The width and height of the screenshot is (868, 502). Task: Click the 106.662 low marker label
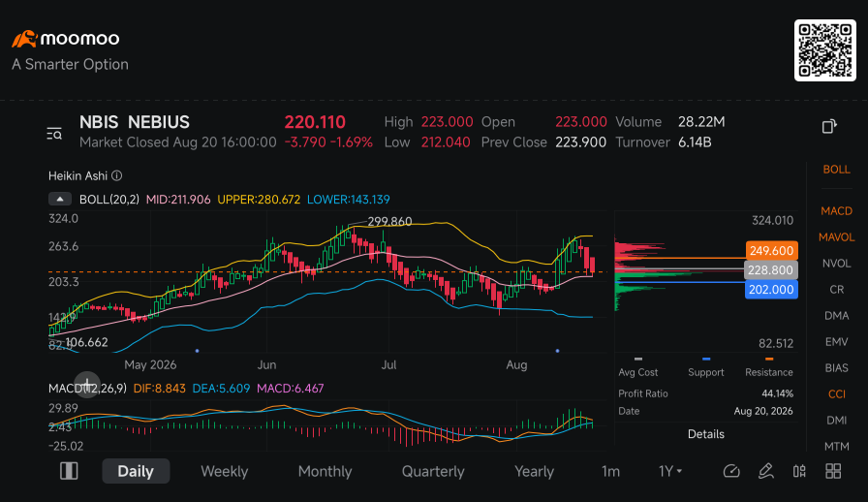point(86,342)
